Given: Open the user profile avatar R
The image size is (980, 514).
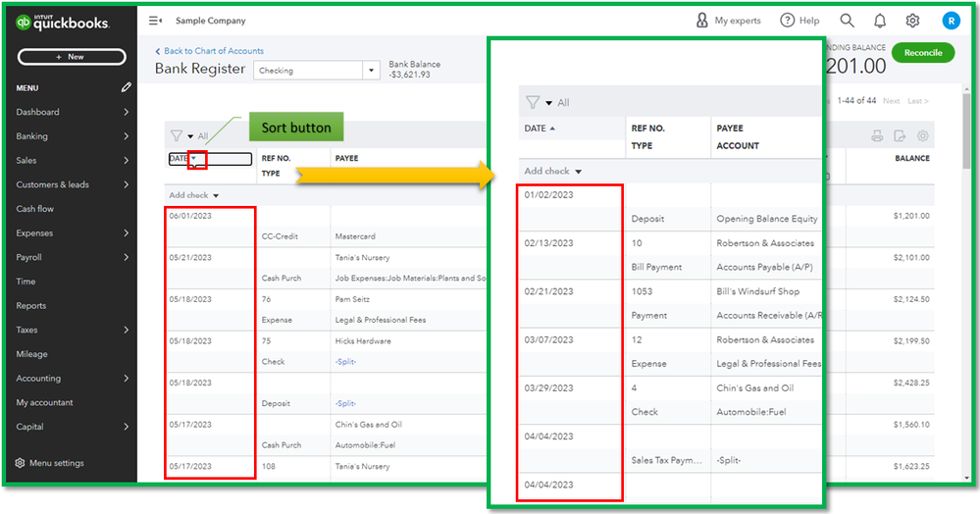Looking at the screenshot, I should (951, 21).
